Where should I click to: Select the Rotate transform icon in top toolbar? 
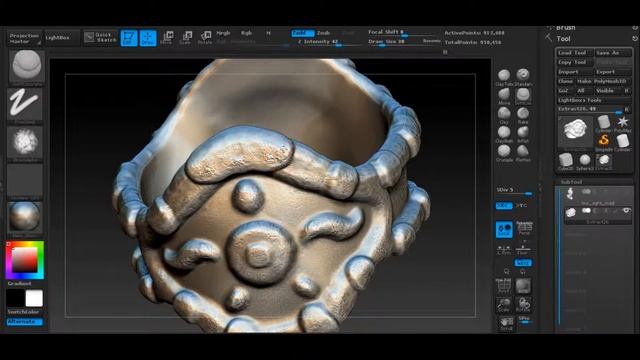[205, 38]
